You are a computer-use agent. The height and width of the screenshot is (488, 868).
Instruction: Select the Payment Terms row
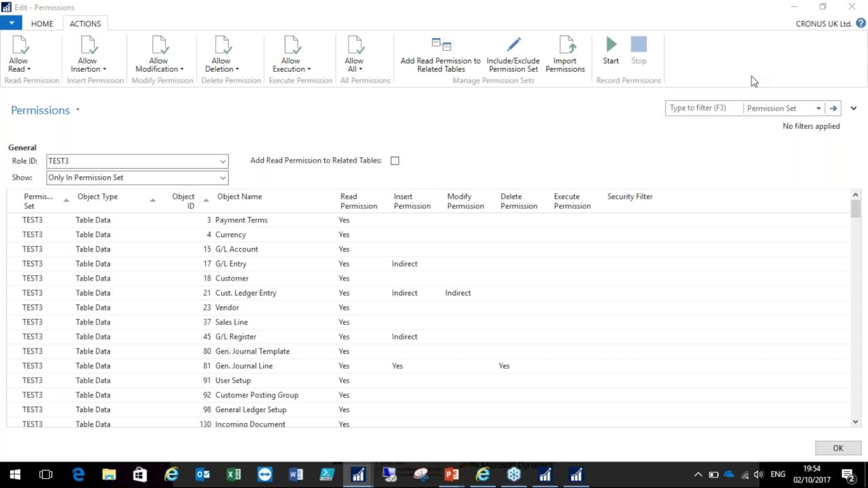(x=427, y=220)
